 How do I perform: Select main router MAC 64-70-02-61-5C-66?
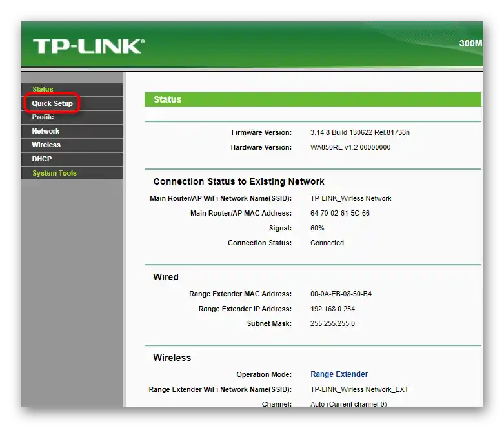coord(340,213)
